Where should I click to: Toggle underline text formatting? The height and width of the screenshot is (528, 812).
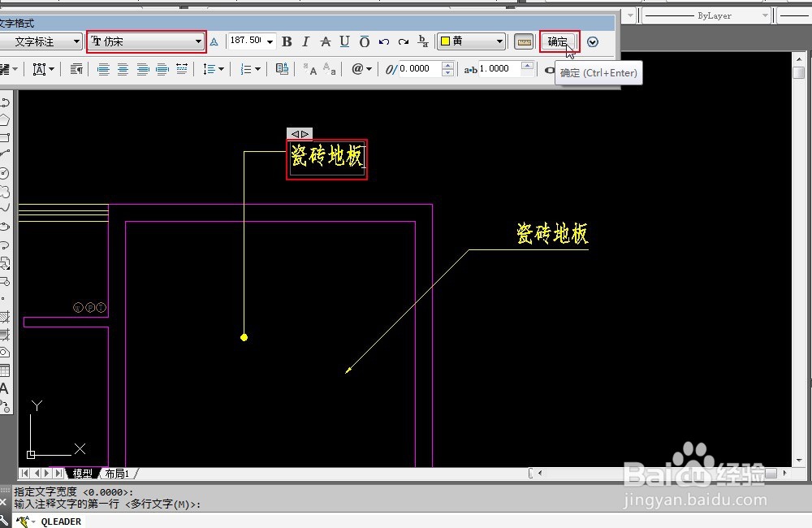click(344, 42)
